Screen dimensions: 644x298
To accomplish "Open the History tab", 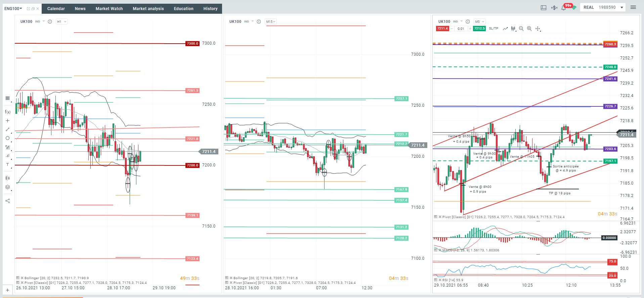I will (210, 9).
